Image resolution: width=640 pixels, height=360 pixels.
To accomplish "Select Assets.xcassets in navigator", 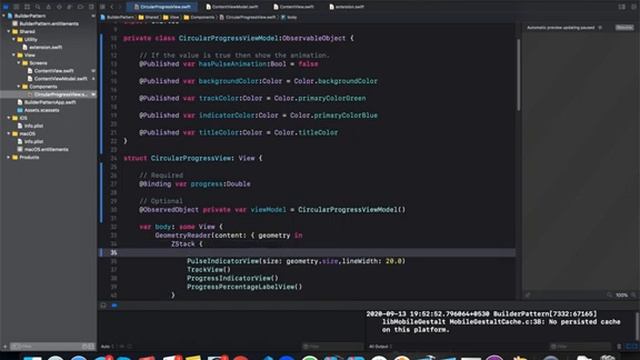I will click(x=41, y=110).
